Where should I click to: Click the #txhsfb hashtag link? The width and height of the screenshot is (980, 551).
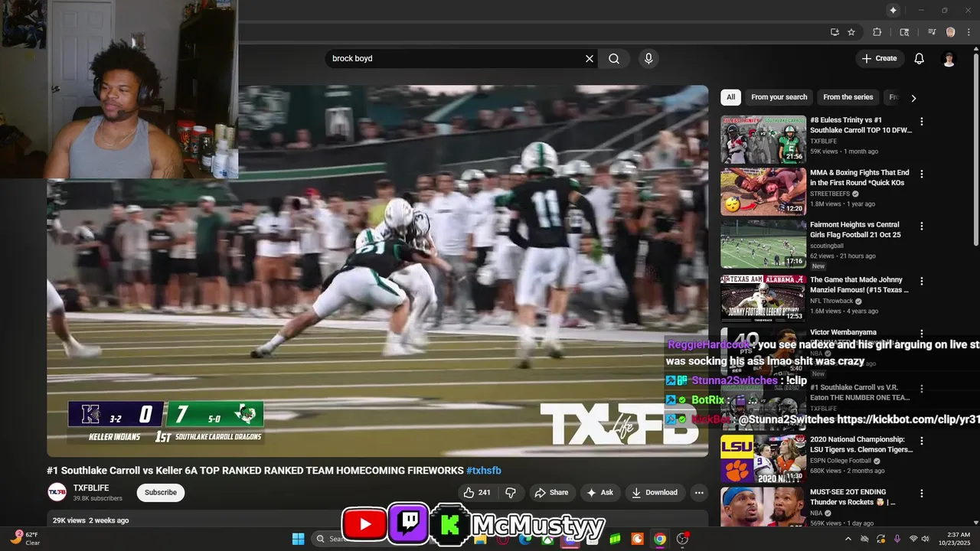click(x=483, y=471)
